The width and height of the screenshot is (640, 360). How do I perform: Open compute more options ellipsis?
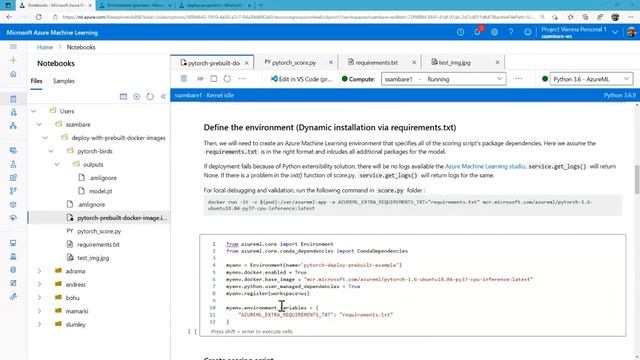point(518,78)
